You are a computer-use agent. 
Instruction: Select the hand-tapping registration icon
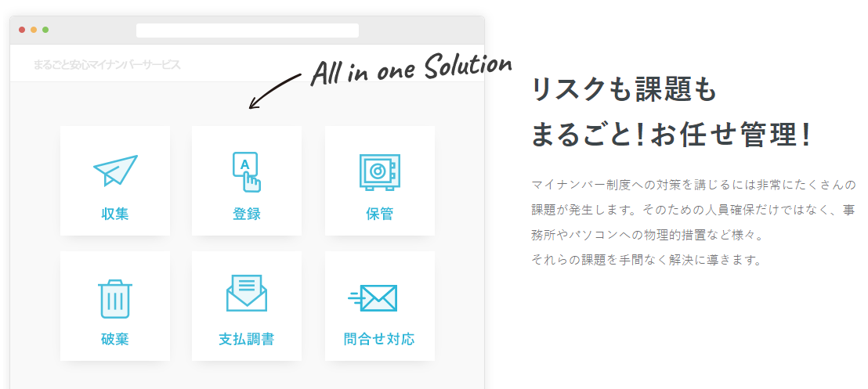pyautogui.click(x=246, y=171)
